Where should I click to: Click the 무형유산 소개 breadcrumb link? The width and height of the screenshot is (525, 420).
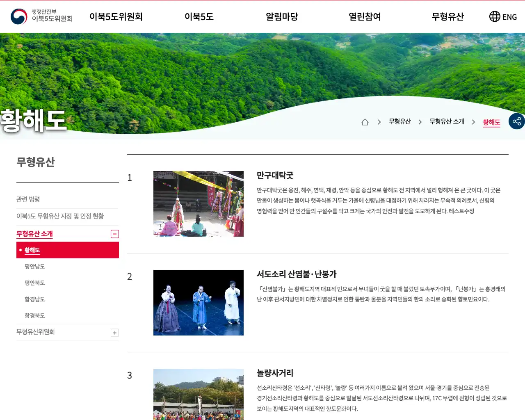[447, 121]
